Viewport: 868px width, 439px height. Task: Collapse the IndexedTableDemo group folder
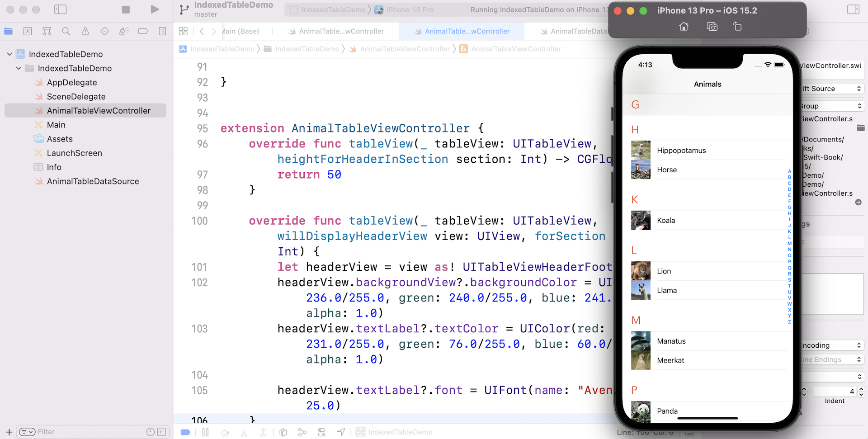(19, 68)
